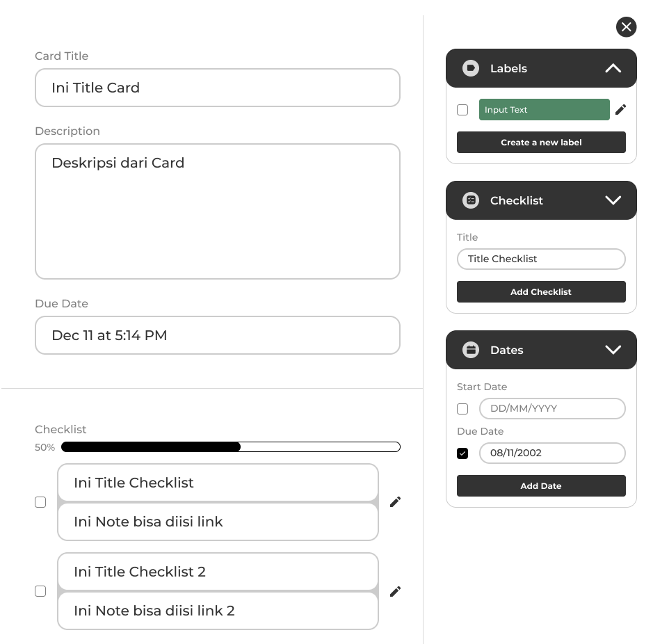The width and height of the screenshot is (669, 644).
Task: Click the checklist 50% progress bar
Action: pos(230,447)
